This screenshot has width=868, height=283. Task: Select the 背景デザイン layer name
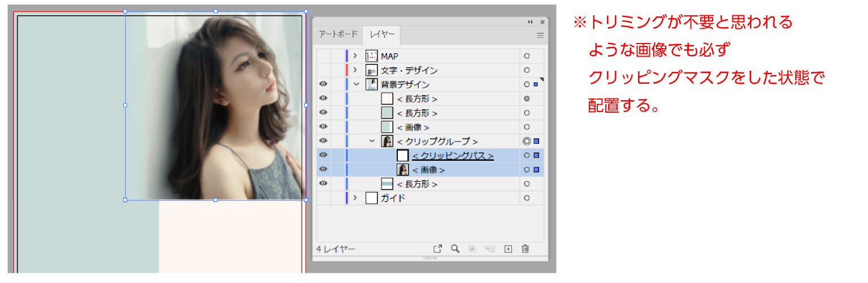point(405,84)
